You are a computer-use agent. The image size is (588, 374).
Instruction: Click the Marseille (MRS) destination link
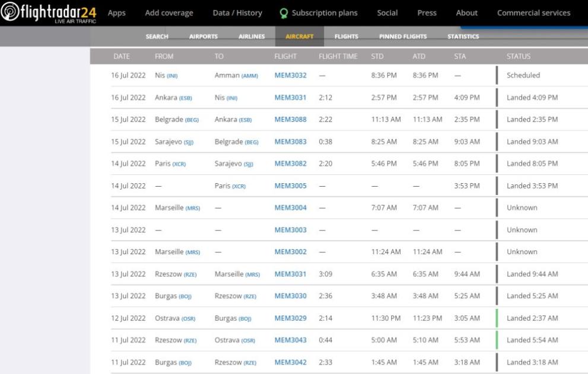pyautogui.click(x=252, y=274)
